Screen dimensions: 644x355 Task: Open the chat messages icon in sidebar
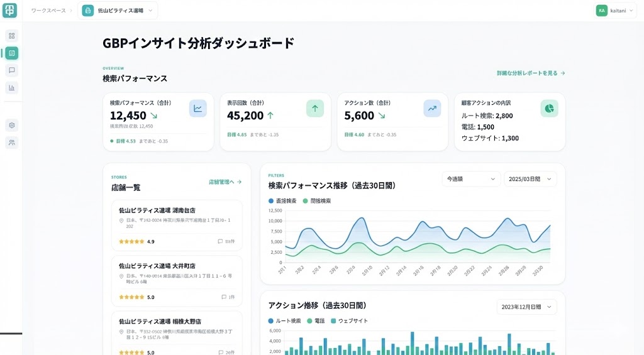(x=11, y=70)
